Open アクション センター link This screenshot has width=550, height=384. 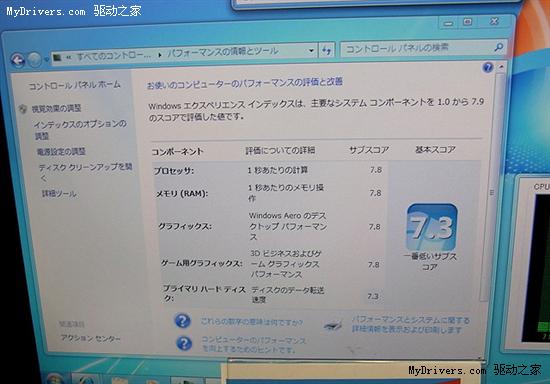[90, 338]
